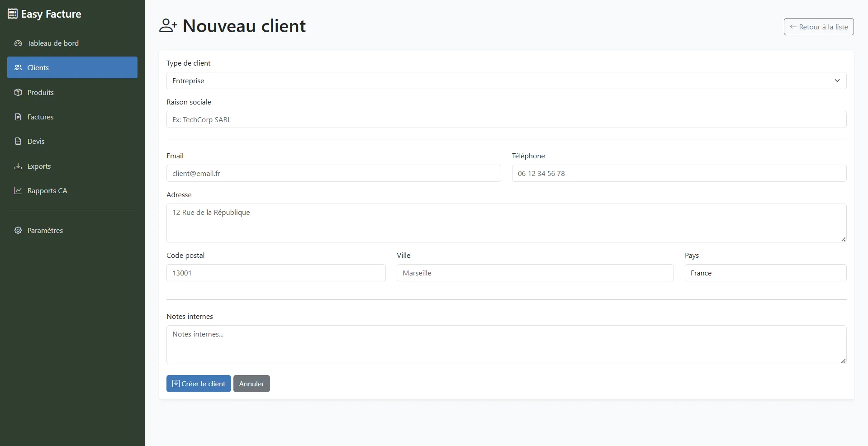The image size is (868, 446).
Task: Expand the Entreprise selector chevron
Action: coord(837,81)
